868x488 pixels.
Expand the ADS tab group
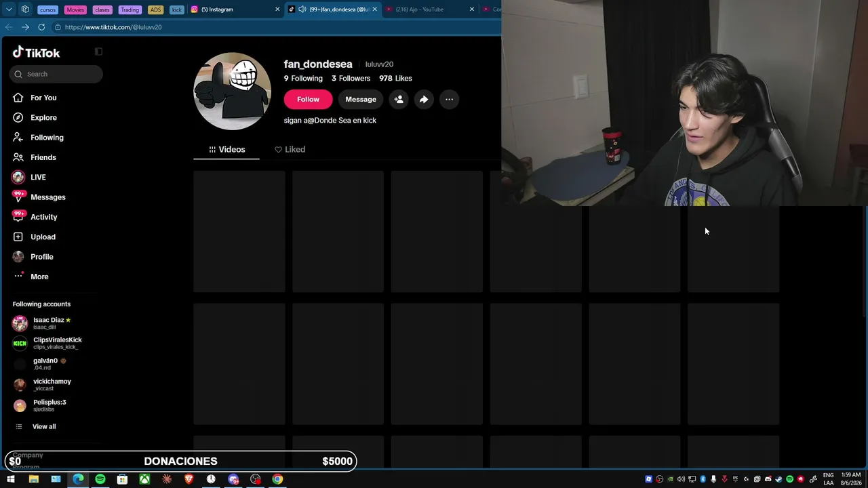pos(155,9)
